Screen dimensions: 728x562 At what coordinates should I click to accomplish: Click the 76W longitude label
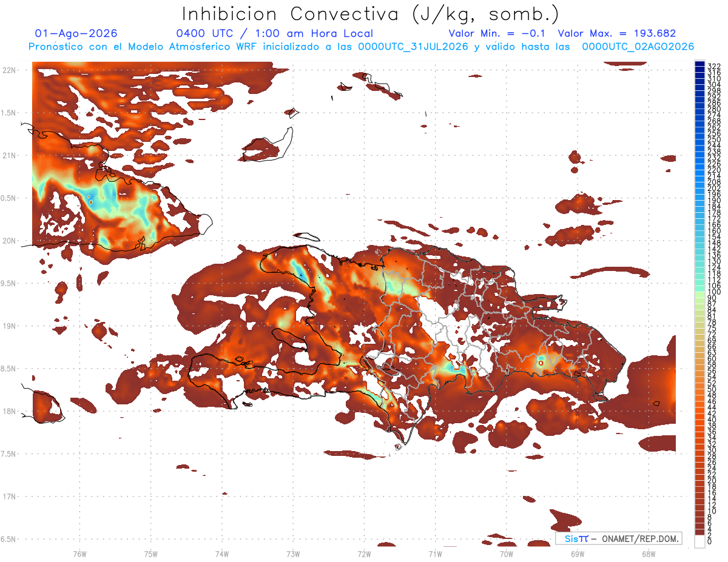[79, 553]
